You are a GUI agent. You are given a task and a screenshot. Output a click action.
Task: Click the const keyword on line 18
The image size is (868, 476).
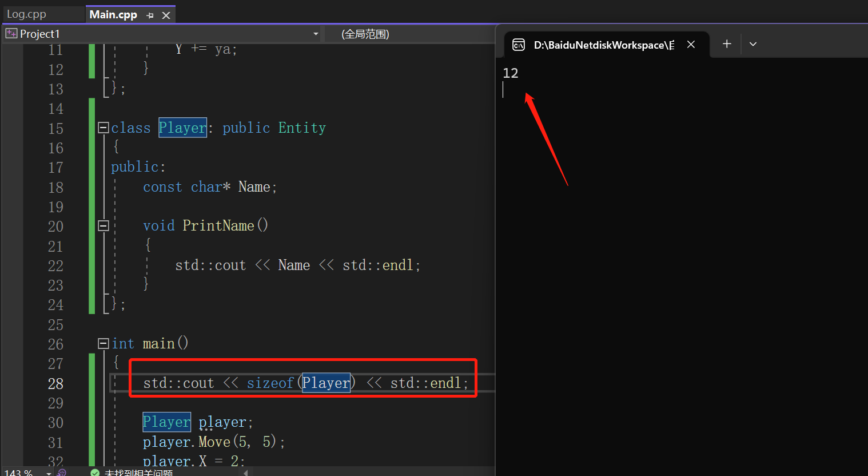point(162,187)
